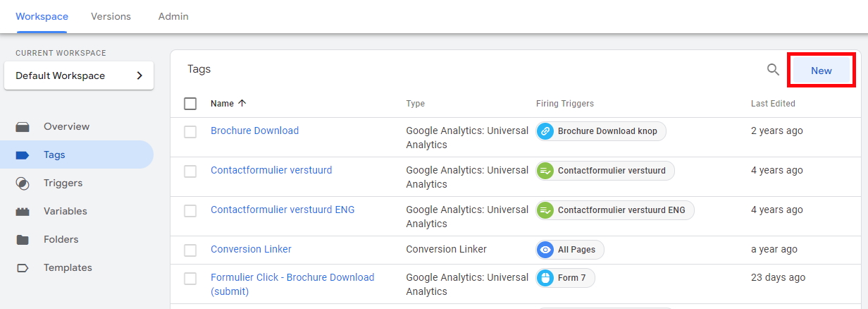The height and width of the screenshot is (309, 868).
Task: Switch to the Versions tab
Action: coord(111,16)
